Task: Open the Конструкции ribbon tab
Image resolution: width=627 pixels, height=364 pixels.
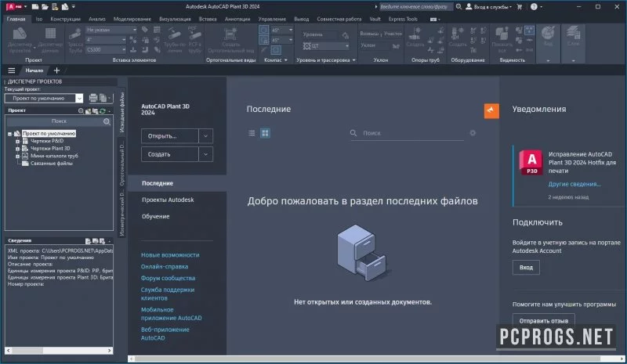Action: pos(65,19)
